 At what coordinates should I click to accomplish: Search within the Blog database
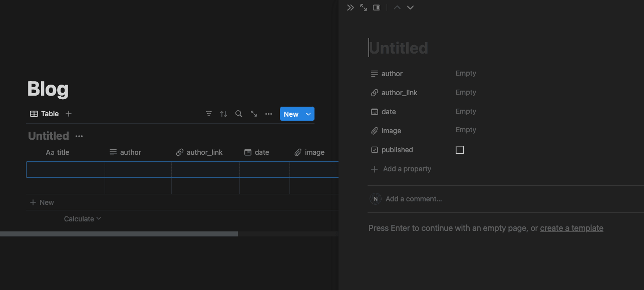pyautogui.click(x=238, y=114)
